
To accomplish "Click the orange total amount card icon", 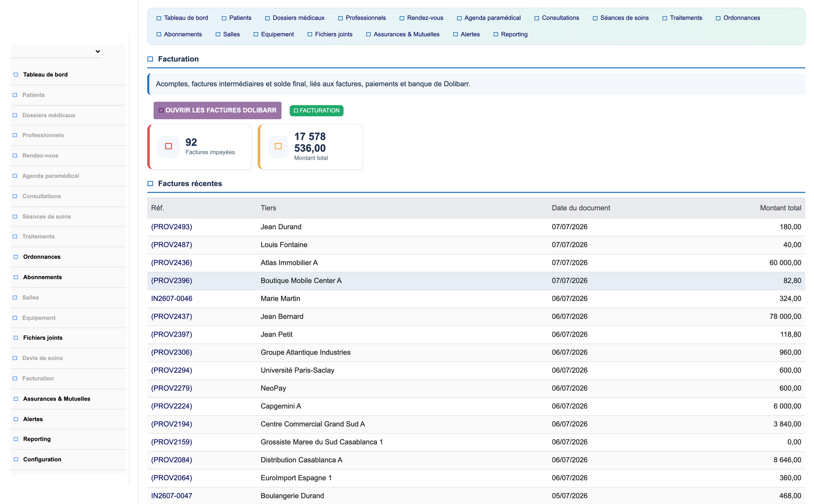I will 278,146.
